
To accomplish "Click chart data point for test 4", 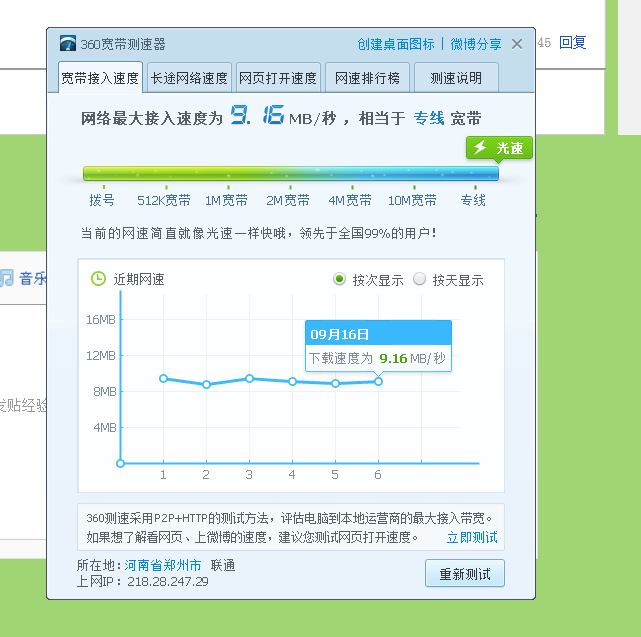I will click(292, 381).
